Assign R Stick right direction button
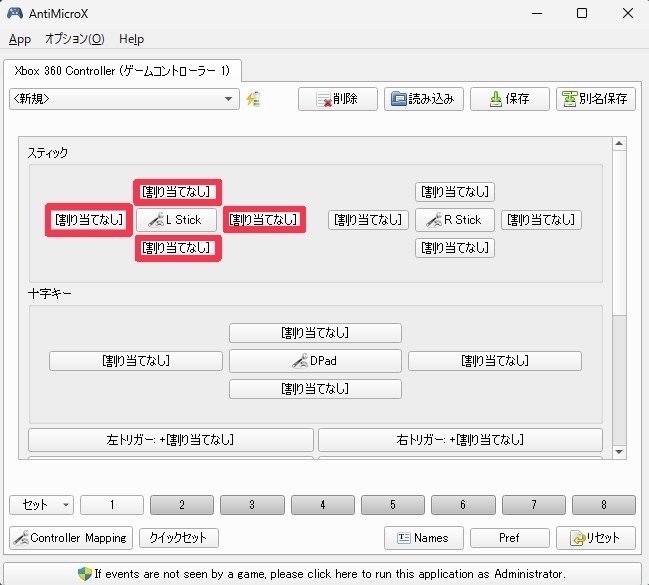 point(541,220)
